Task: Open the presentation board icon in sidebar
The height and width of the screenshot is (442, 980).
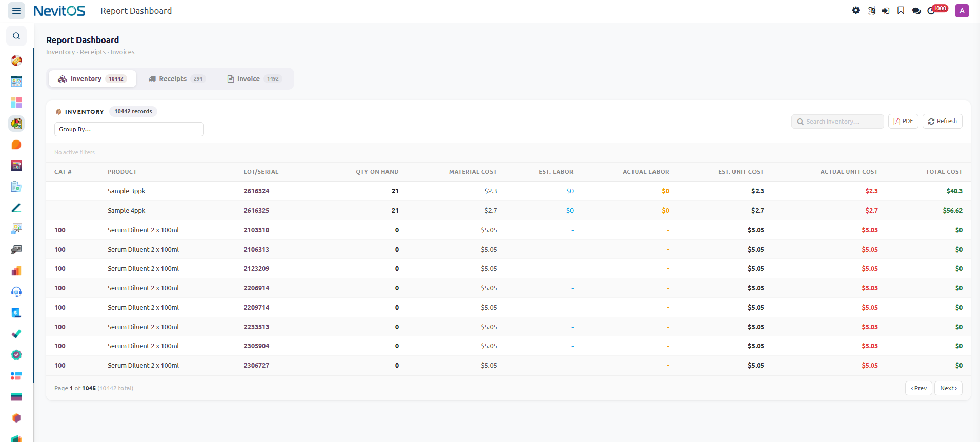Action: (16, 229)
